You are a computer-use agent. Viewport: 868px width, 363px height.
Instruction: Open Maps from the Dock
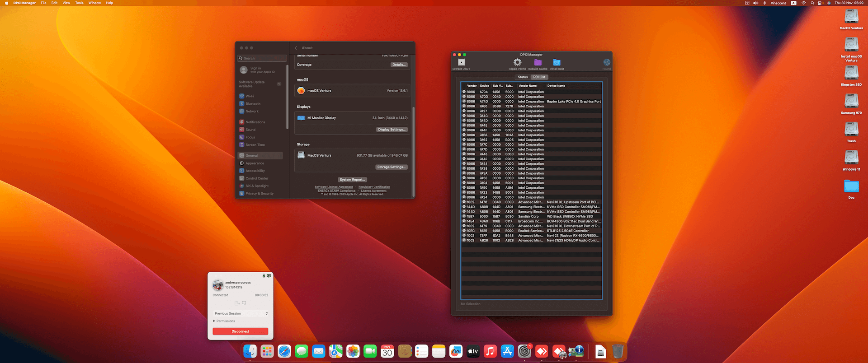point(336,351)
